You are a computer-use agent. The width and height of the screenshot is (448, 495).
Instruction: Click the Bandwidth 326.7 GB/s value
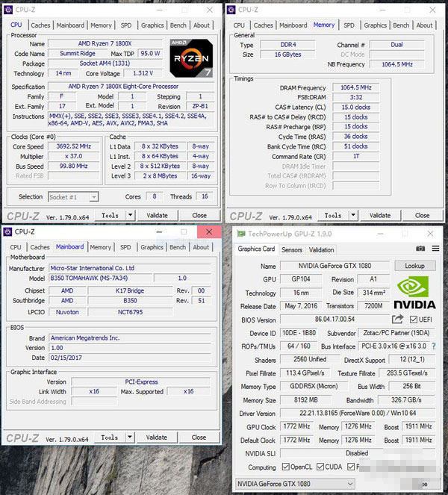tap(406, 399)
